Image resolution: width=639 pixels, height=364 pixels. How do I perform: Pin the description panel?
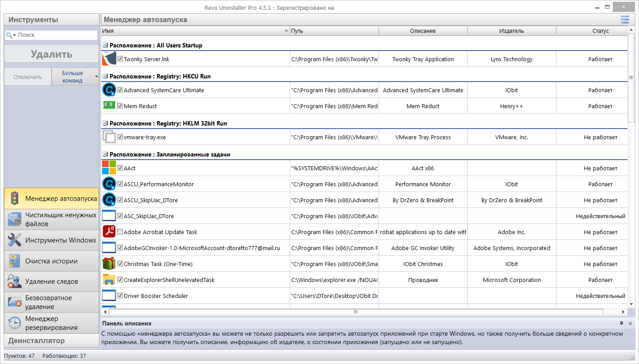[x=622, y=323]
